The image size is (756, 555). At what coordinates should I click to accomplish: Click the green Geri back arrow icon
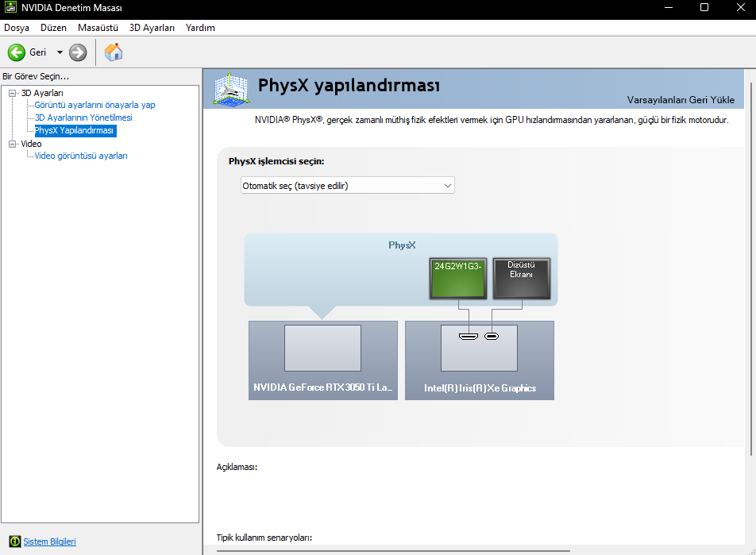tap(17, 52)
